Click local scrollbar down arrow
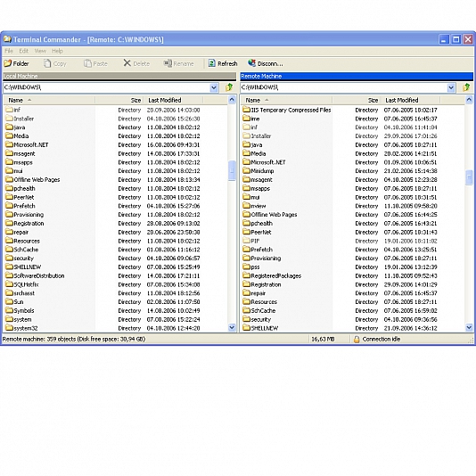 (x=232, y=327)
